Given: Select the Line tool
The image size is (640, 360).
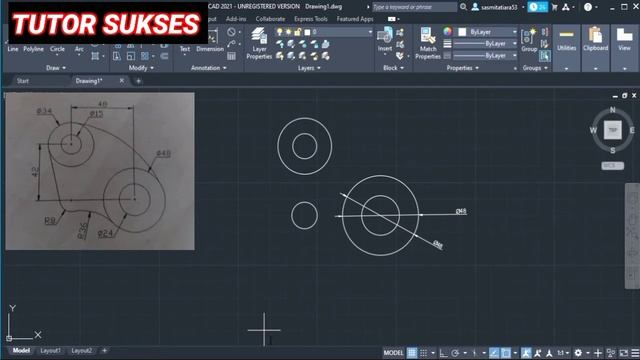Looking at the screenshot, I should tap(13, 49).
